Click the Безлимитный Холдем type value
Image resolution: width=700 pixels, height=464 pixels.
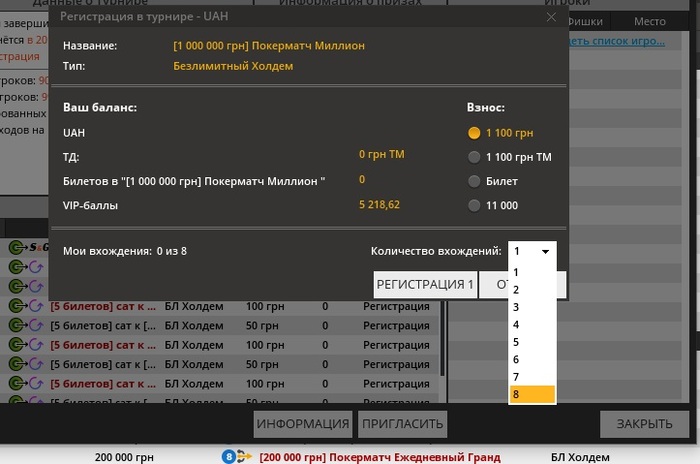point(233,66)
